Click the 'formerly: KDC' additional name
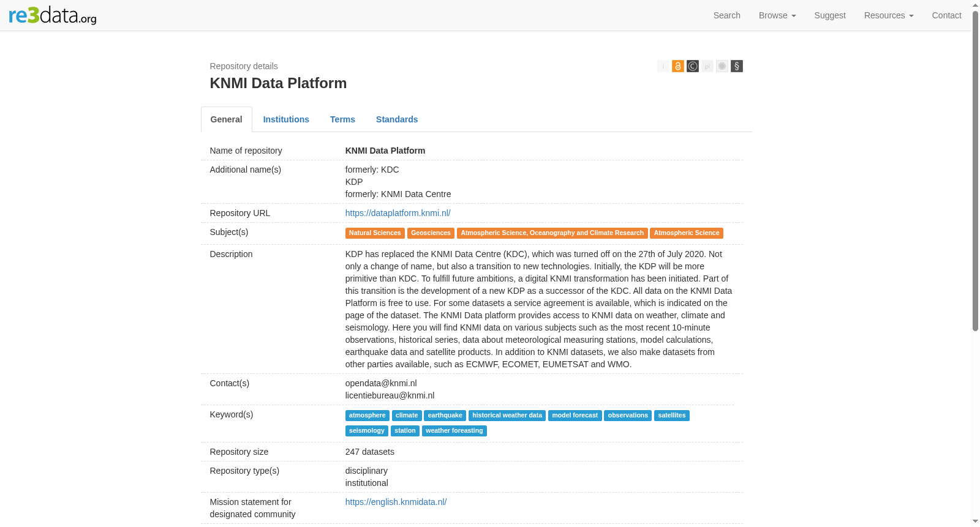Viewport: 980px width, 527px height. 372,170
